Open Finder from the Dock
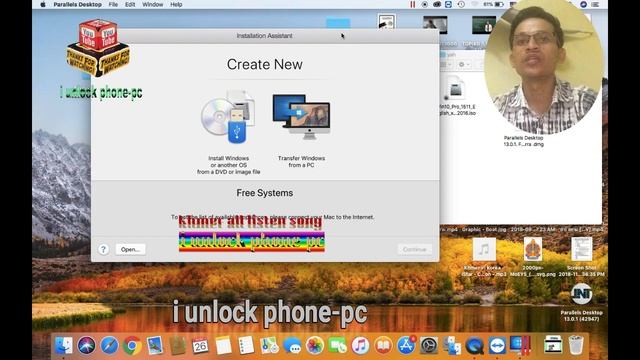The image size is (640, 360). (64, 346)
